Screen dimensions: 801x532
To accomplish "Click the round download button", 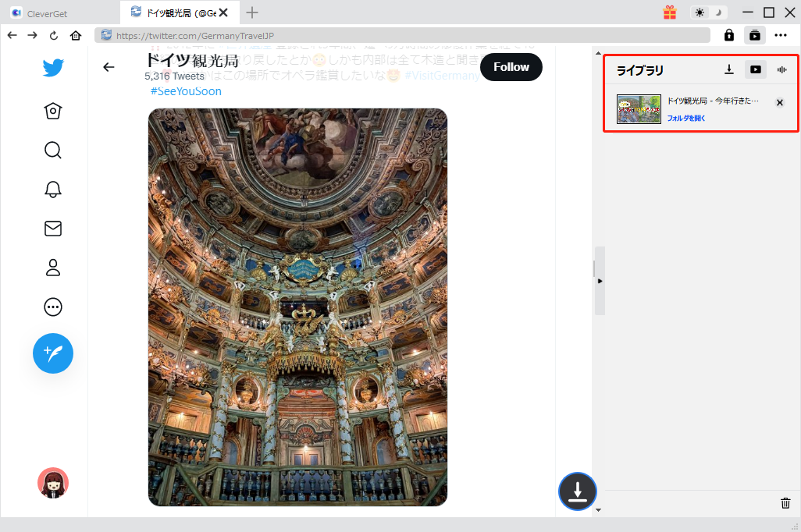I will point(578,491).
